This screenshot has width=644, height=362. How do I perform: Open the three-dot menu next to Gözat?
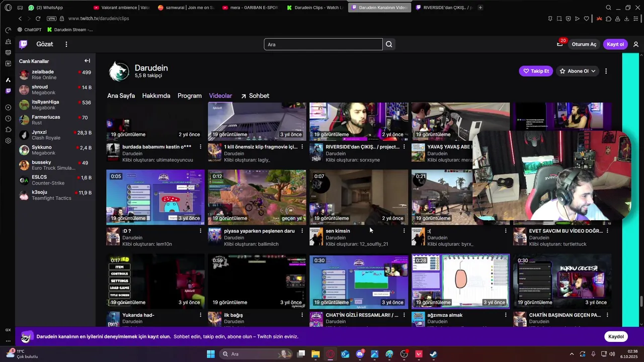(x=66, y=44)
